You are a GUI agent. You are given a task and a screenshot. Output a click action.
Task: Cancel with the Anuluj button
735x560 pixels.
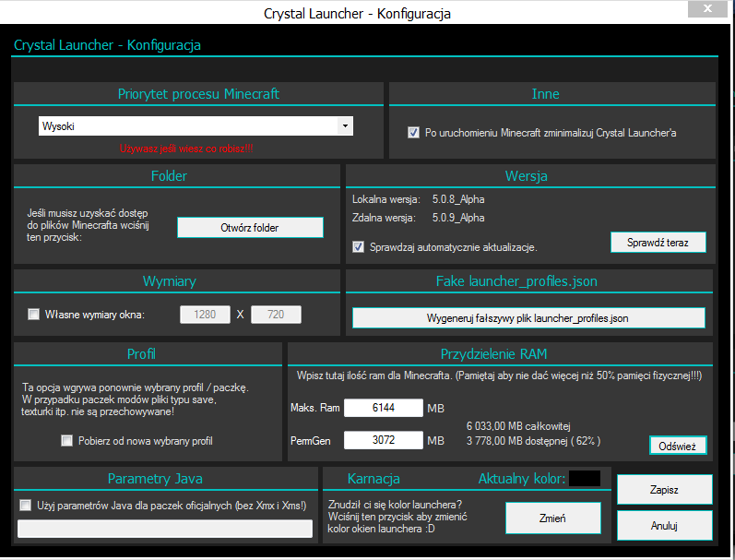[664, 525]
